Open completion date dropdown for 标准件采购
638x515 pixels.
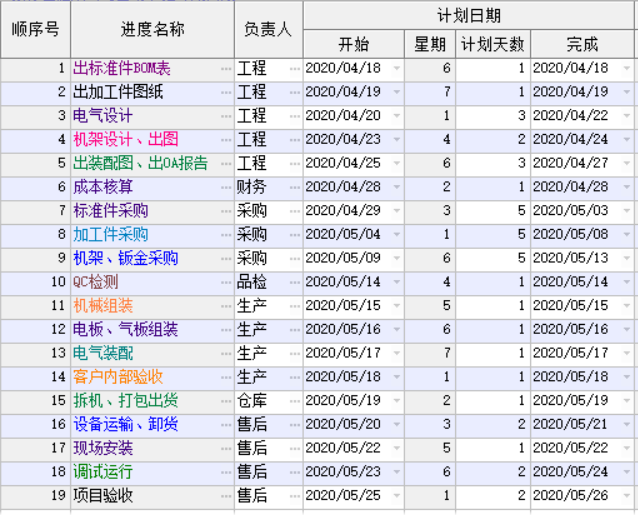click(627, 211)
